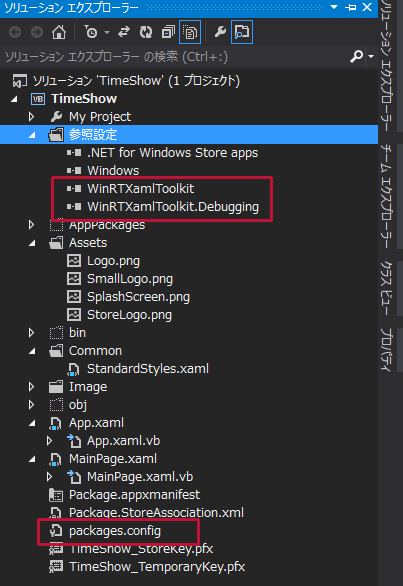Screen dimensions: 403x586
Task: Select packages.config in the tree
Action: tap(115, 531)
